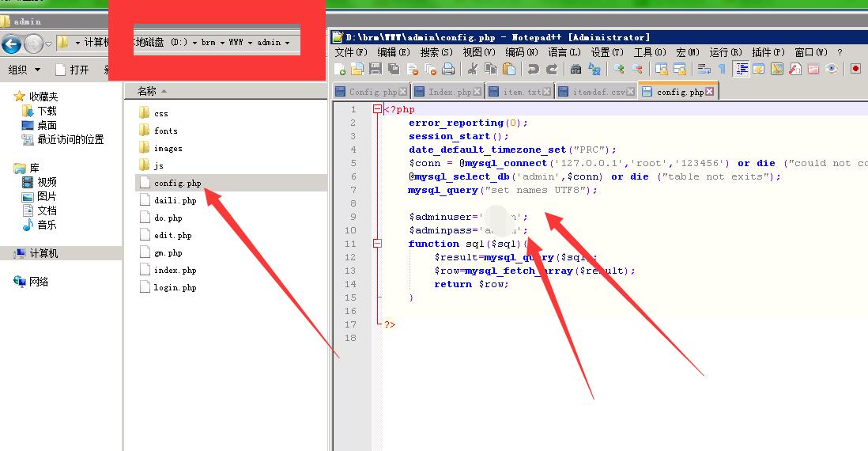Screen dimensions: 868x451
Task: Open Find with the binoculars icon
Action: click(576, 70)
